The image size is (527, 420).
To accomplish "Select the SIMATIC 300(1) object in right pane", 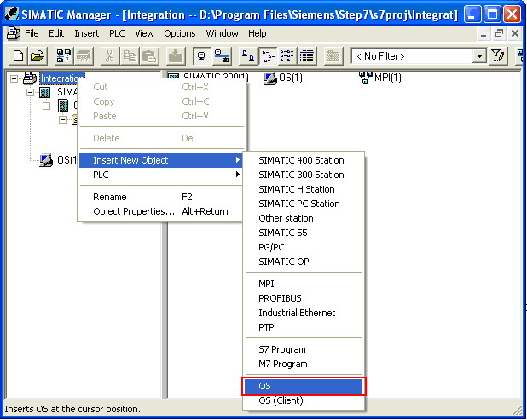I will point(208,77).
